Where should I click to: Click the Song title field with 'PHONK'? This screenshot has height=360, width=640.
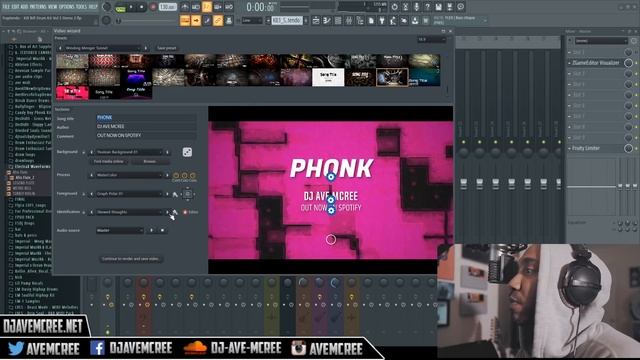146,118
